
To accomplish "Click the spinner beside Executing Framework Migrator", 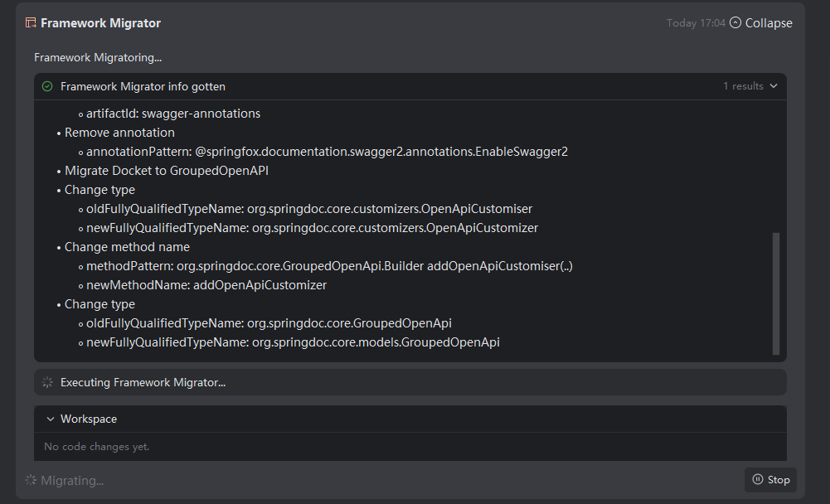I will 47,382.
